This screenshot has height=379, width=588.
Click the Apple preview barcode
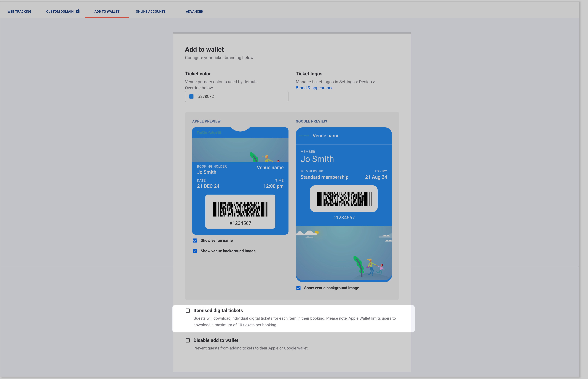tap(240, 209)
